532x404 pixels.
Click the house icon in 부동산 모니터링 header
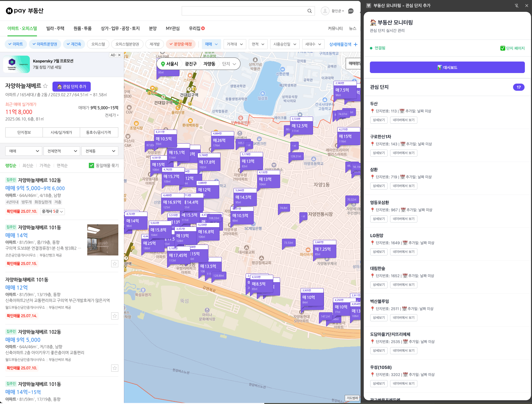point(373,22)
